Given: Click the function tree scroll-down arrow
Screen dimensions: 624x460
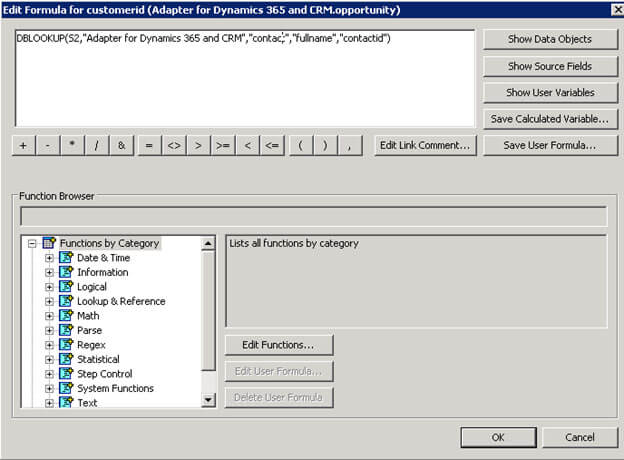Looking at the screenshot, I should [208, 400].
